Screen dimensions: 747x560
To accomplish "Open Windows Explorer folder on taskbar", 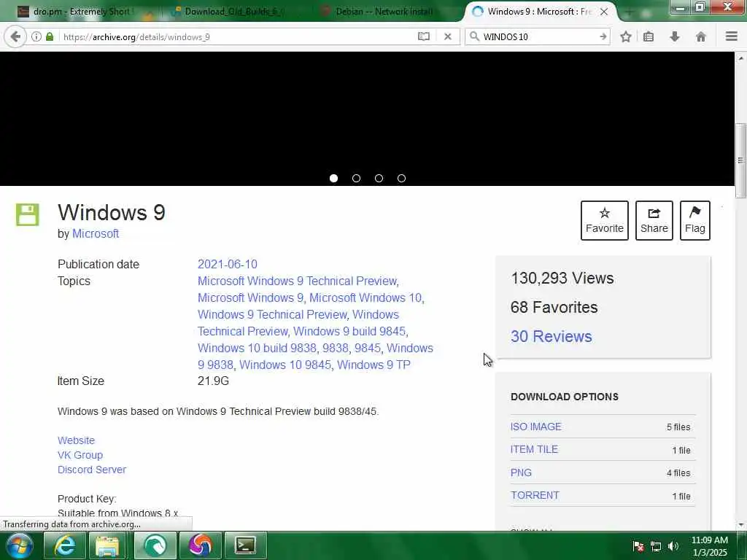I will [108, 545].
